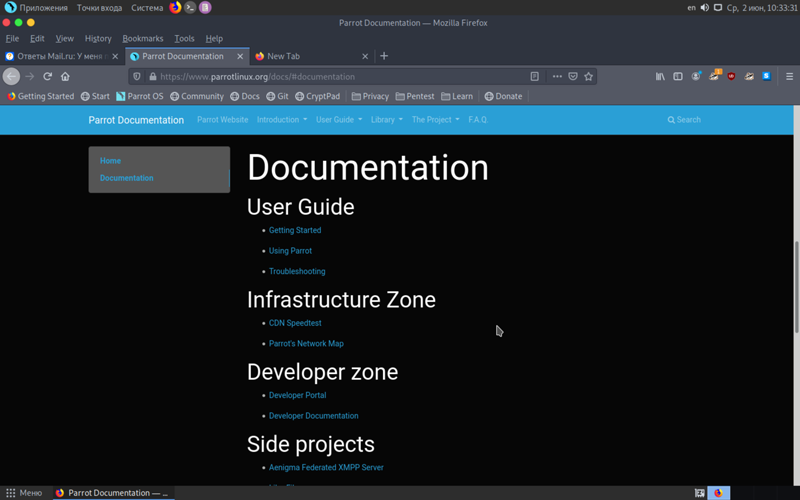Open the Bookmarks menu
The image size is (800, 500).
[143, 39]
